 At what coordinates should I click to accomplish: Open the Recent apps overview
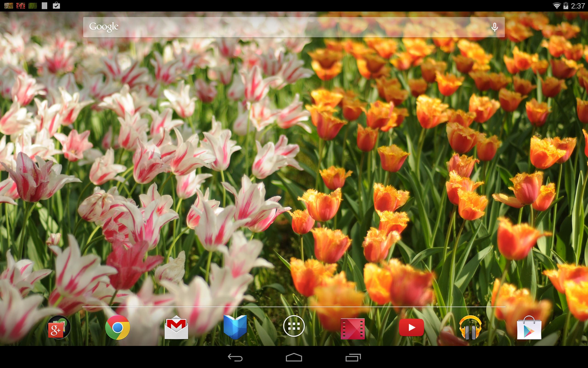(353, 357)
